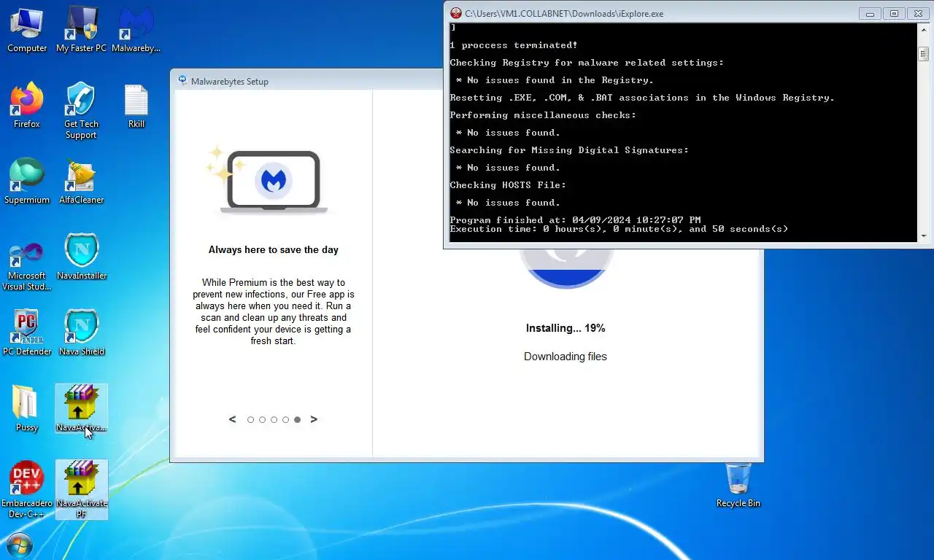
Task: Open the Computer desktop icon
Action: 27,30
